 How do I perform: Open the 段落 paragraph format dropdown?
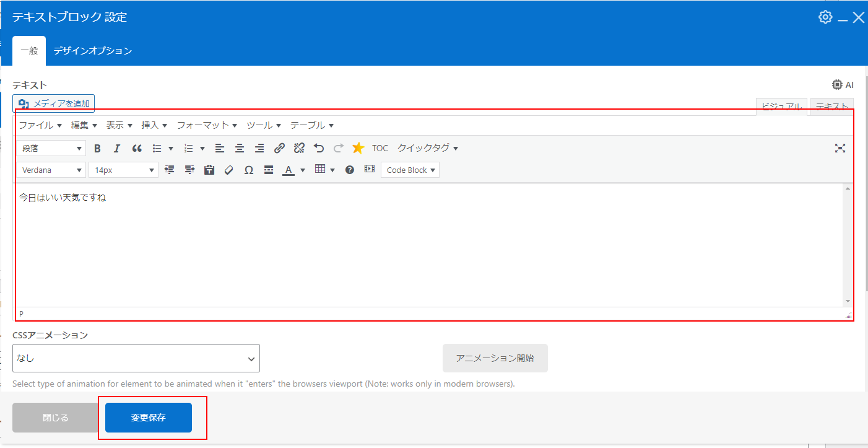tap(51, 148)
